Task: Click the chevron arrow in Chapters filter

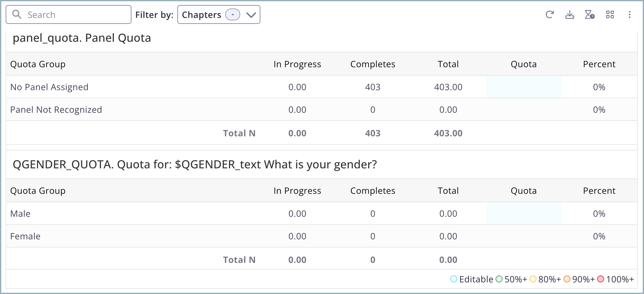Action: pos(251,15)
